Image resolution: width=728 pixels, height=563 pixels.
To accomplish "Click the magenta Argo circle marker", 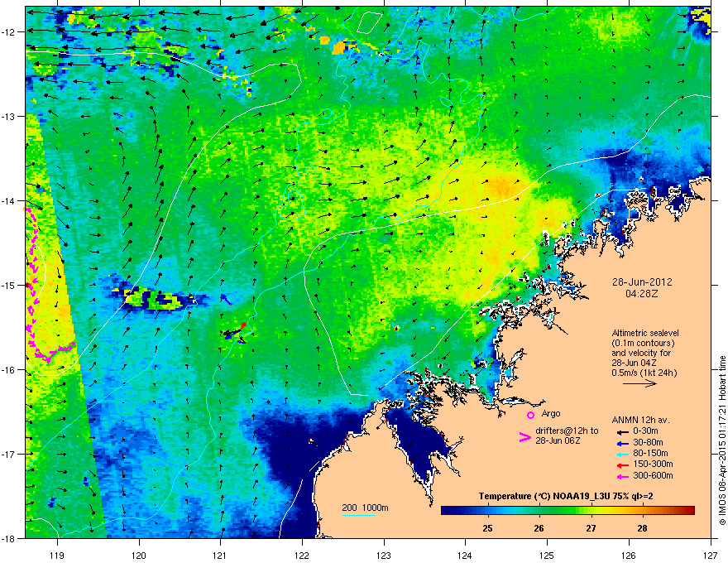I will pyautogui.click(x=530, y=416).
